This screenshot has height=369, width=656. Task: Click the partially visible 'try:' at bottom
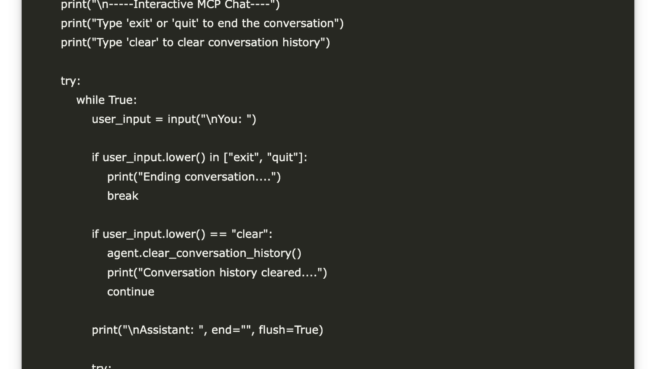coord(102,366)
